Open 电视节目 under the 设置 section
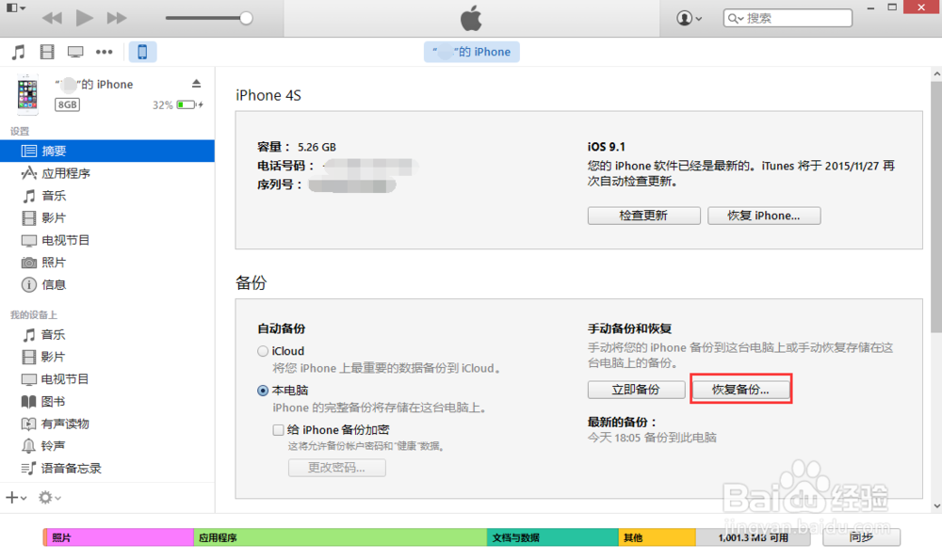 [x=107, y=240]
